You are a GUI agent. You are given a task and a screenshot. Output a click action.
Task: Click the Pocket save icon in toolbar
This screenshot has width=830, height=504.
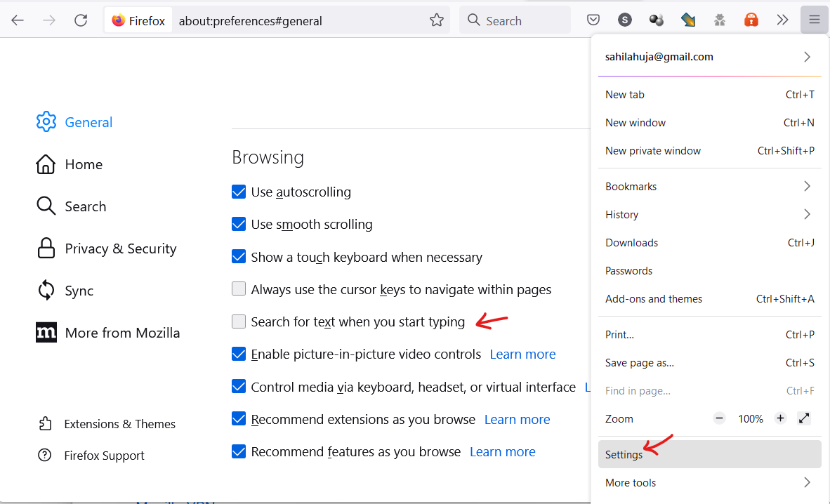click(593, 20)
